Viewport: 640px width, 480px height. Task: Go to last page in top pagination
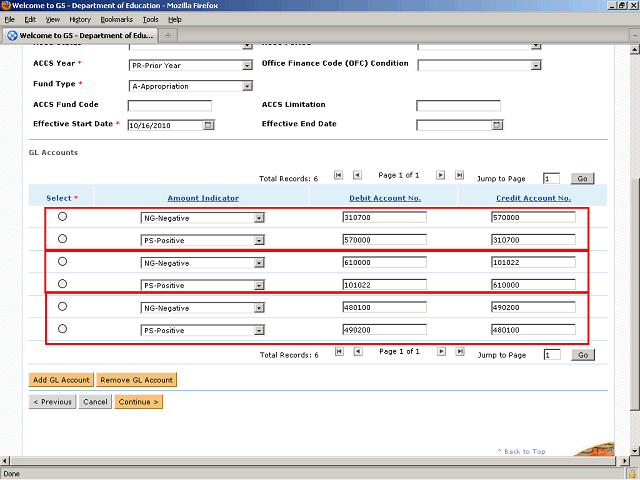(459, 174)
